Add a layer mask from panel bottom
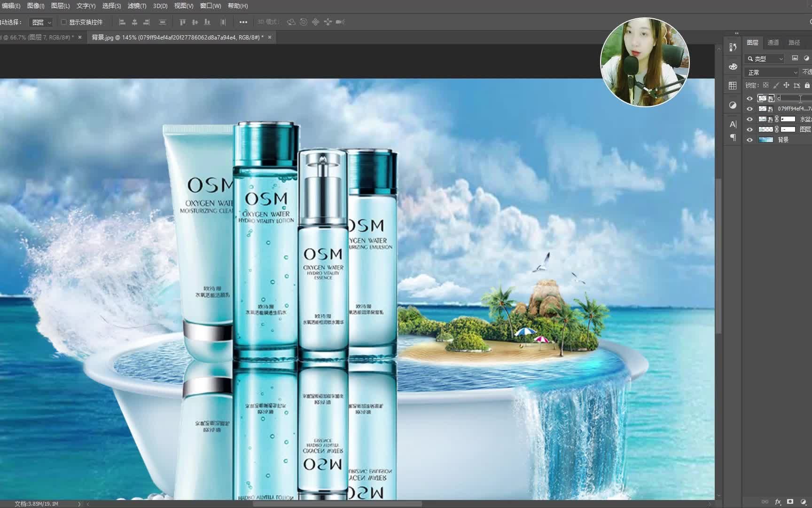Screen dimensions: 812x508 click(x=790, y=502)
